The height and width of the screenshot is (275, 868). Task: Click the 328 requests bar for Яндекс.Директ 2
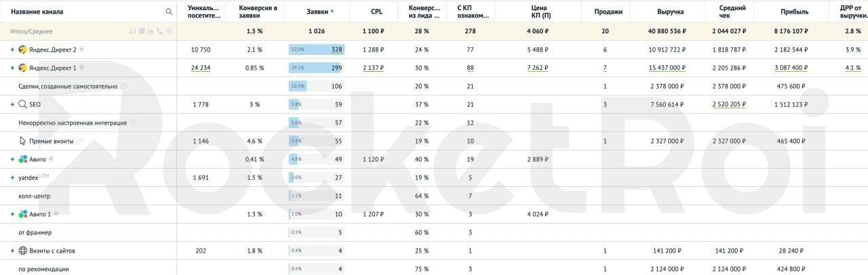[317, 49]
